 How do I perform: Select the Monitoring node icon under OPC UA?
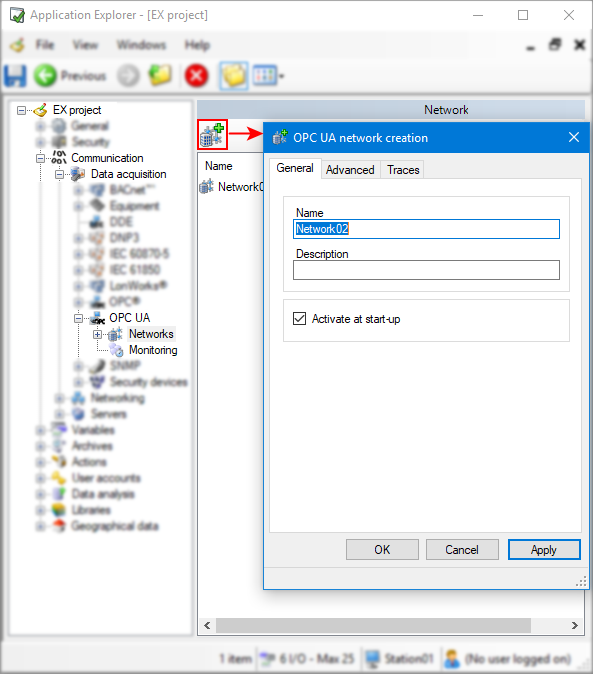coord(116,350)
